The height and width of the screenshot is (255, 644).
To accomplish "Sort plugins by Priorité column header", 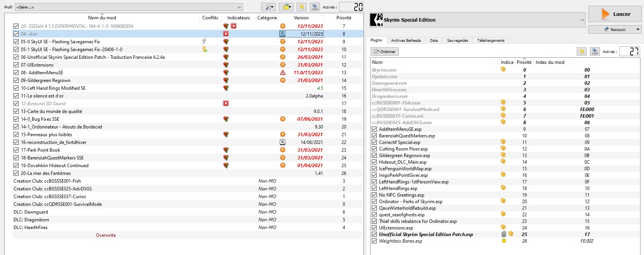I will point(524,62).
